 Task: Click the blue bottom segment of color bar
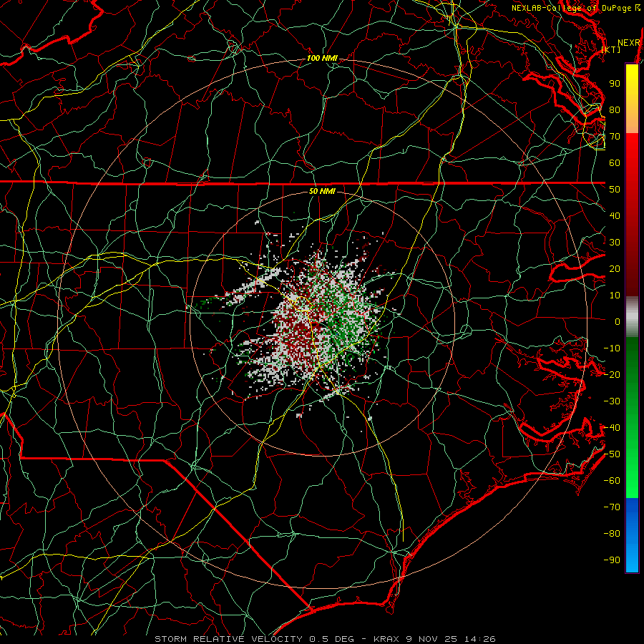[632, 535]
